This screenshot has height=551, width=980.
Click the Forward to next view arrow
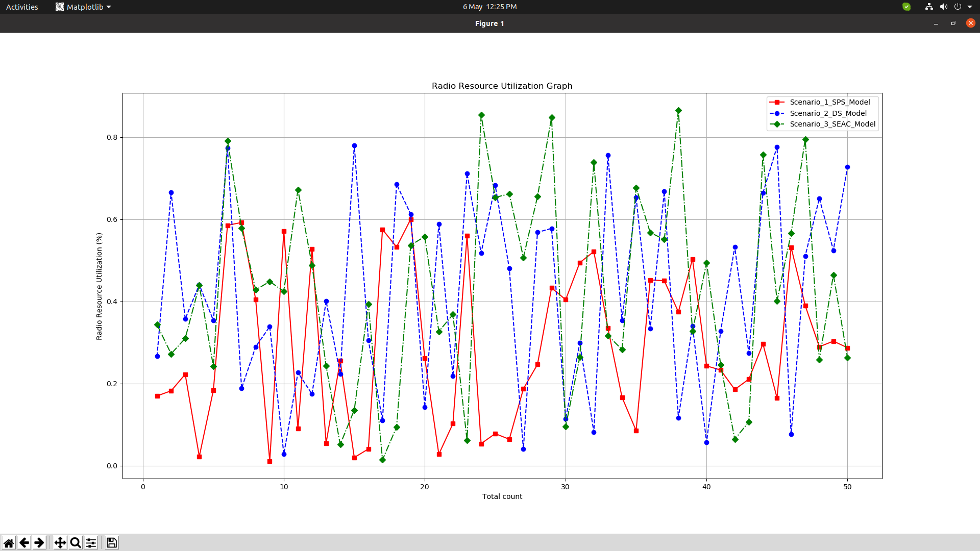click(x=39, y=543)
